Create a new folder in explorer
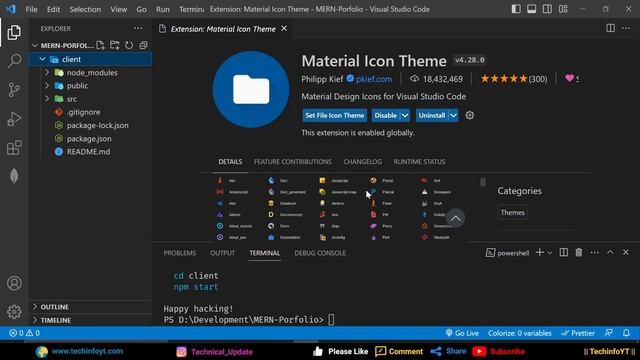This screenshot has width=640, height=360. click(115, 45)
